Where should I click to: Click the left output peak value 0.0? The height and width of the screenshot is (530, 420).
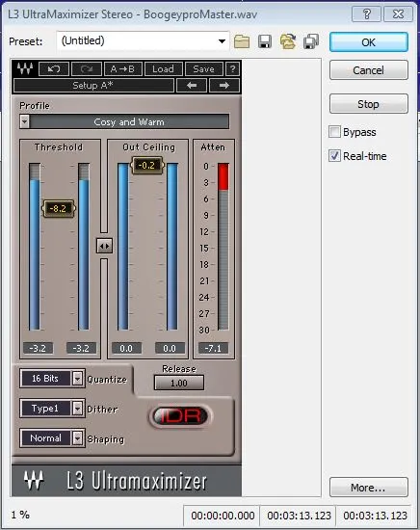coord(126,348)
